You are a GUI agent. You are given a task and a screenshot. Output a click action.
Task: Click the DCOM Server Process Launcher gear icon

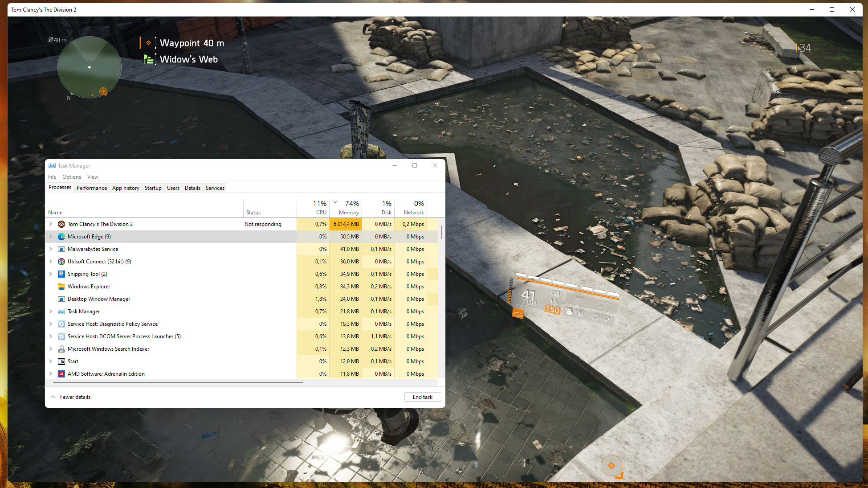click(x=61, y=336)
